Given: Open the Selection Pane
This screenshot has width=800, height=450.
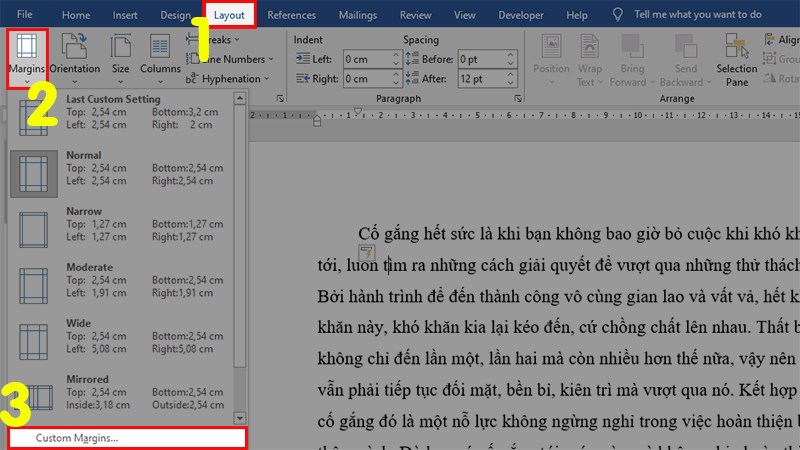Looking at the screenshot, I should (x=736, y=58).
